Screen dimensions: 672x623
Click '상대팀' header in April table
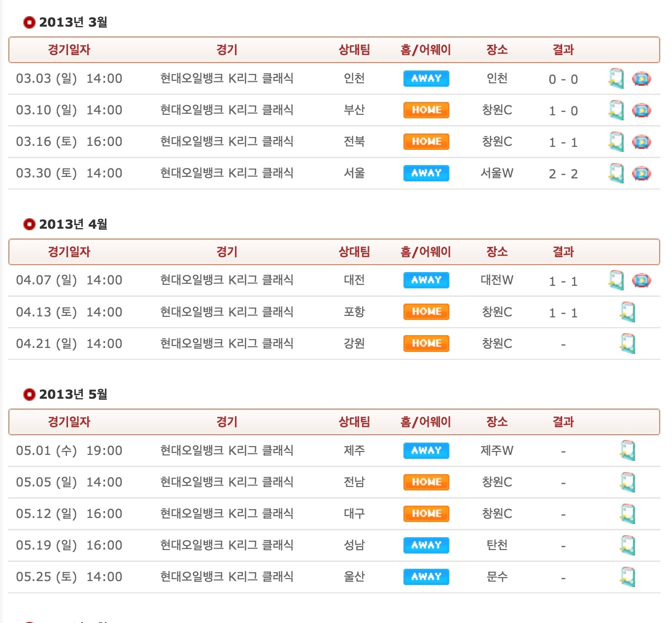pos(354,252)
